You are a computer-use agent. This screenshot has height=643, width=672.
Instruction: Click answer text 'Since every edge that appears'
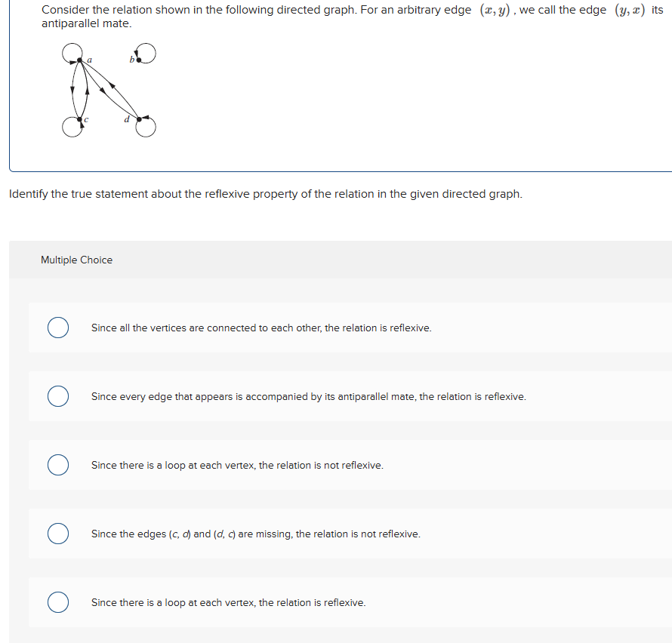pyautogui.click(x=308, y=397)
